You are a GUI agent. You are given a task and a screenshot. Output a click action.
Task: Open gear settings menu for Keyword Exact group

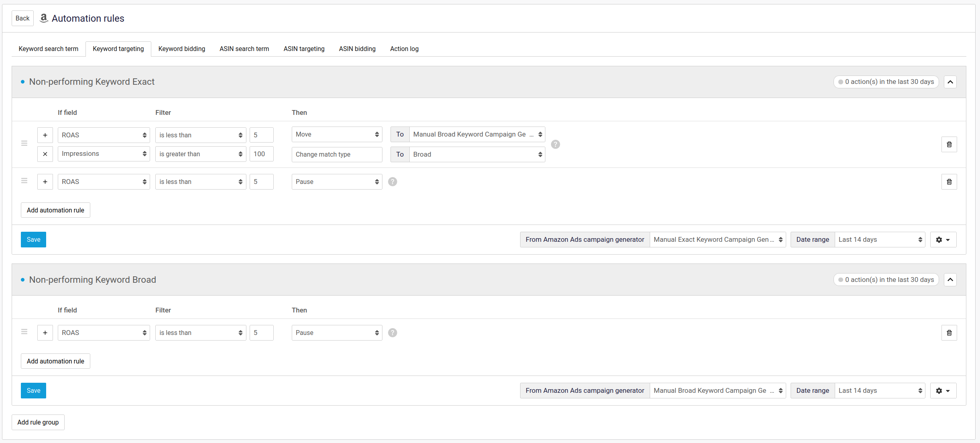pos(943,240)
